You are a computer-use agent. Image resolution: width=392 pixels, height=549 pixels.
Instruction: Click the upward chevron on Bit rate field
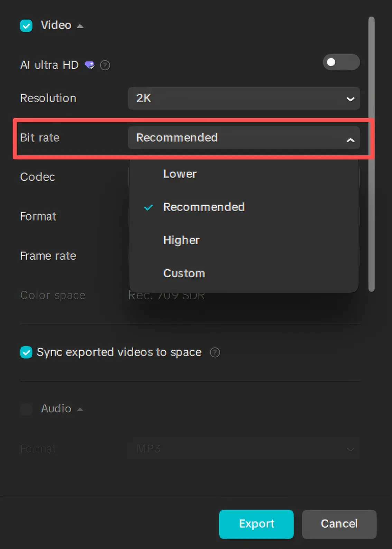(x=350, y=140)
